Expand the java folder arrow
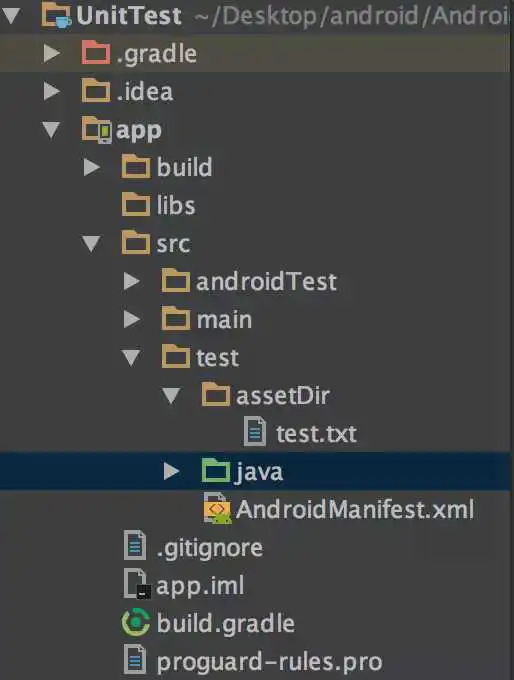 coord(171,471)
